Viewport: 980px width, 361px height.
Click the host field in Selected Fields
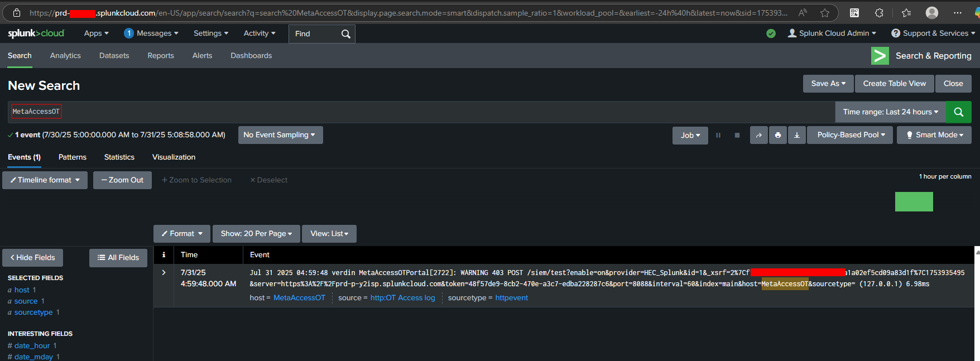(x=22, y=290)
